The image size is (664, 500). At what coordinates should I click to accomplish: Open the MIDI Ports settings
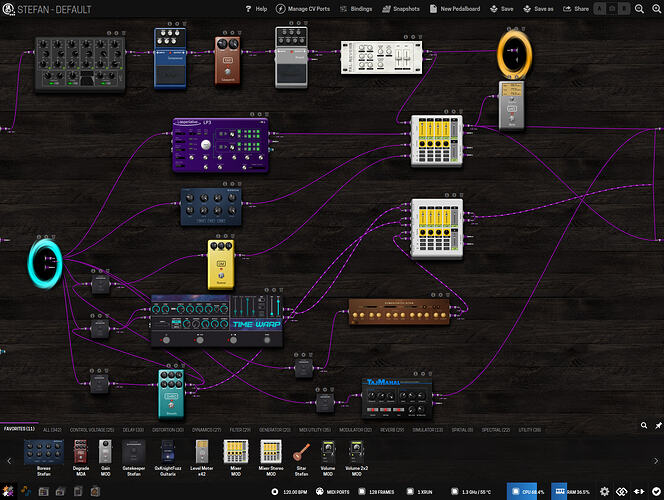(332, 492)
